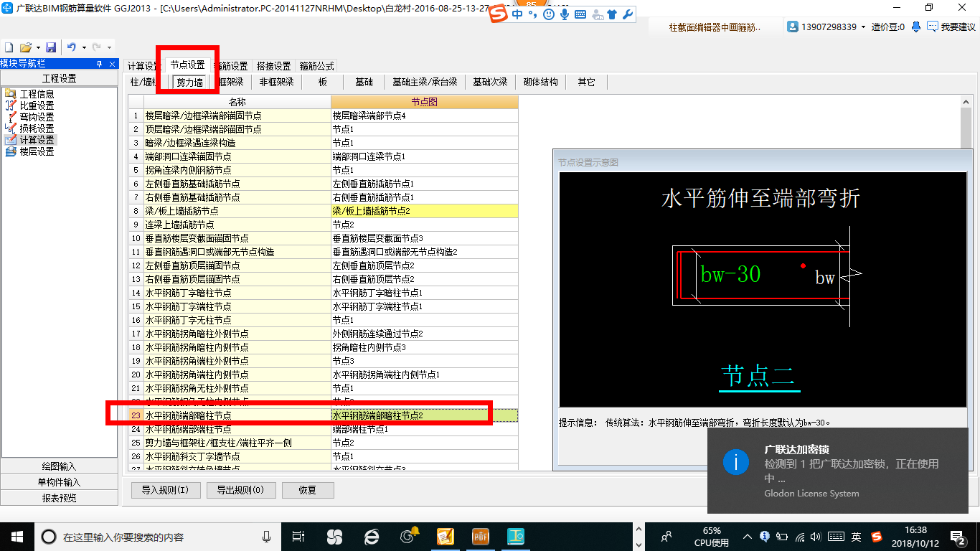Select cell 水平钢筋端部暗柱节点2

[x=424, y=415]
